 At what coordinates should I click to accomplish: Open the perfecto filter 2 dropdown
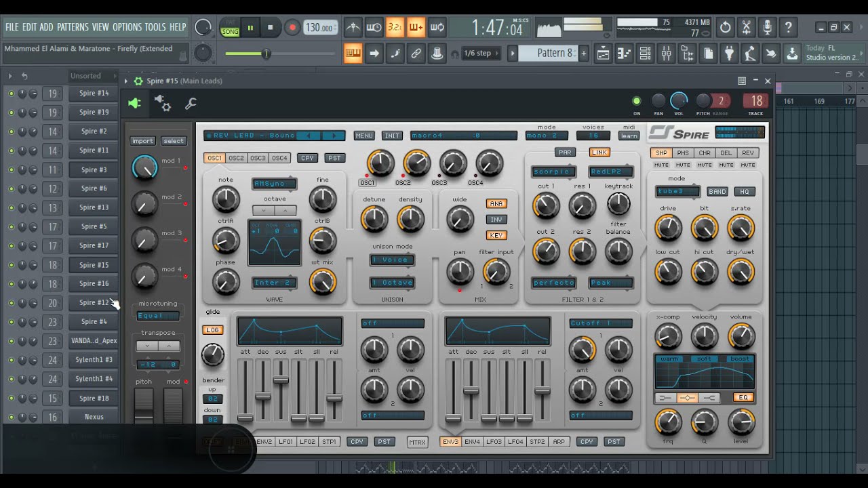tap(553, 283)
